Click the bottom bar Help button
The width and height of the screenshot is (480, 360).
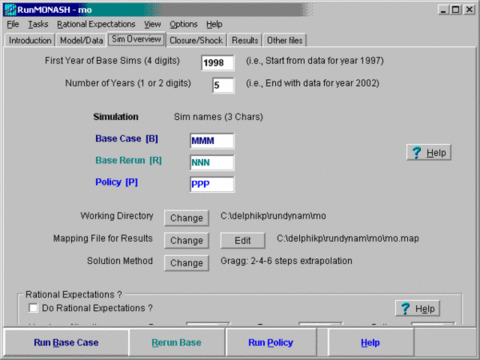point(370,342)
